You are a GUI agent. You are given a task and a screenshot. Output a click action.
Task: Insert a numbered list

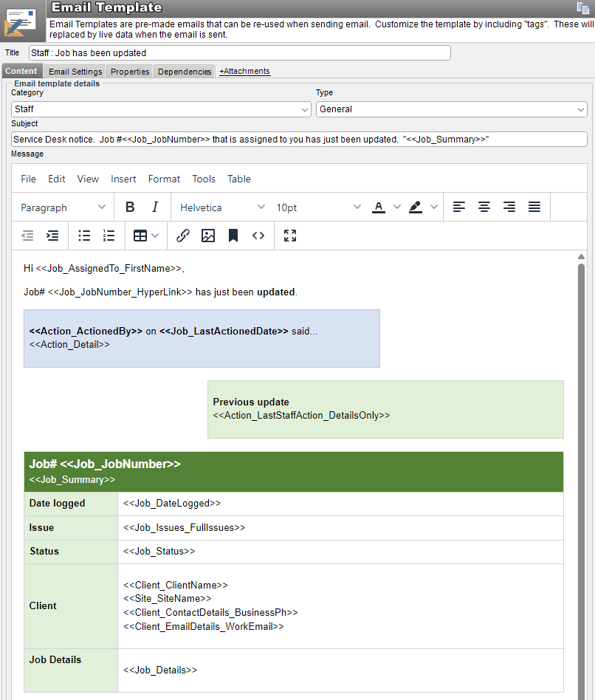[x=109, y=236]
